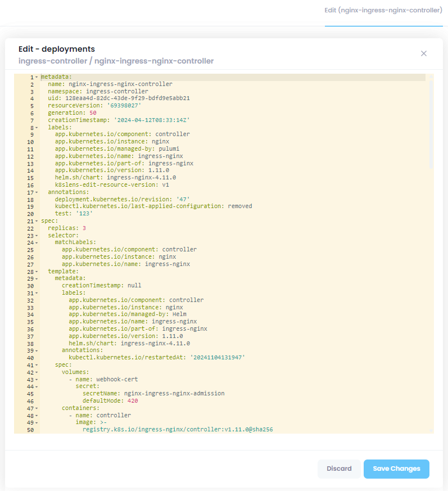The width and height of the screenshot is (448, 491).
Task: Click the version value 1.11.0 on line 14
Action: click(x=159, y=170)
